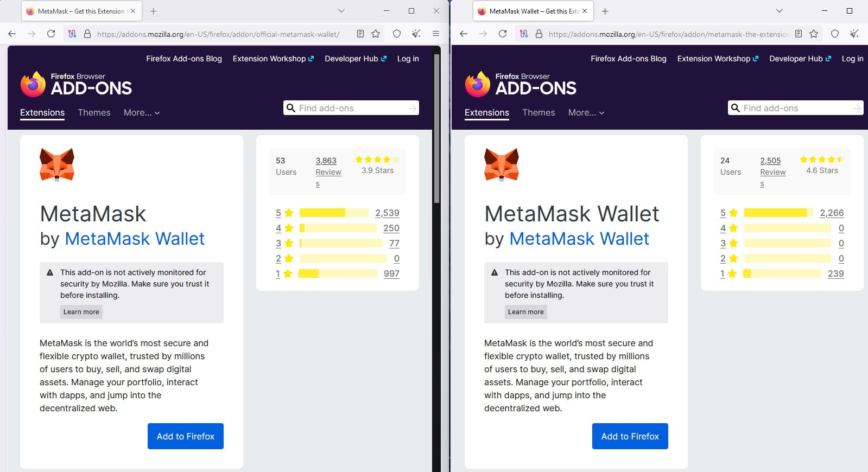Screen dimensions: 868x472
Task: Open Developer Hub link in left window
Action: (356, 59)
